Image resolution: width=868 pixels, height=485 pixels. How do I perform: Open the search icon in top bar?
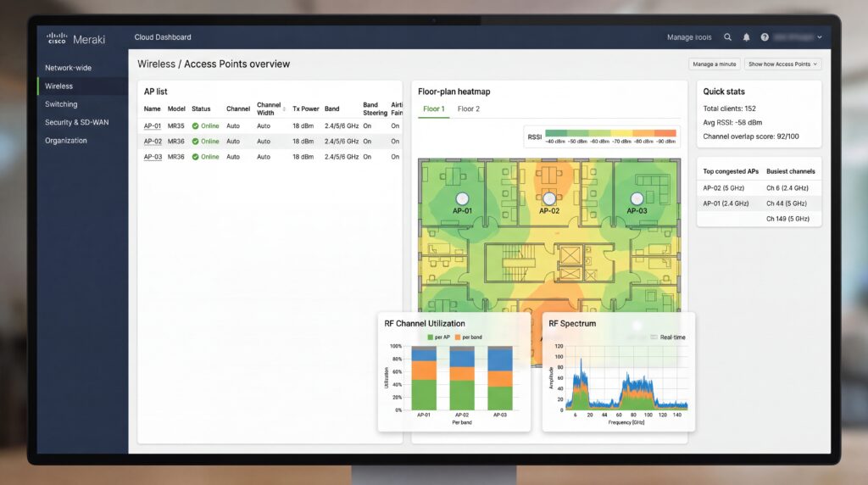tap(727, 37)
